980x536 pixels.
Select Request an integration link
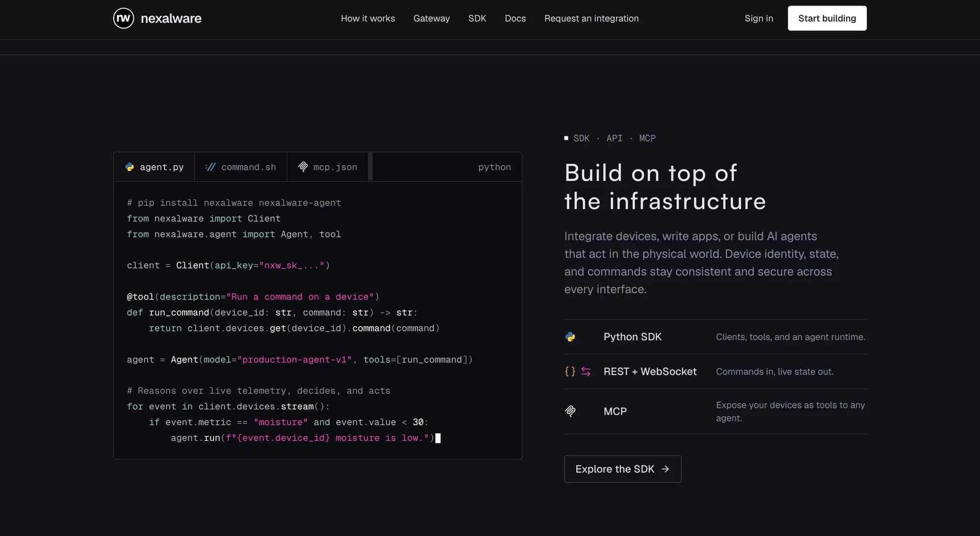[x=591, y=19]
